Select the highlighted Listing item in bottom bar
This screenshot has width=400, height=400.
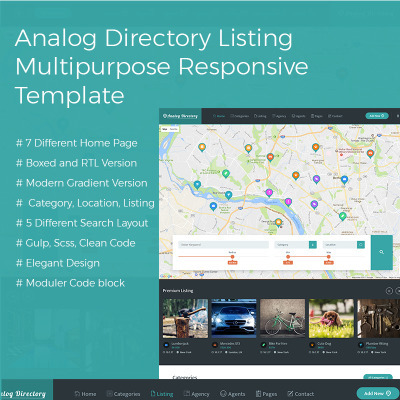162,394
